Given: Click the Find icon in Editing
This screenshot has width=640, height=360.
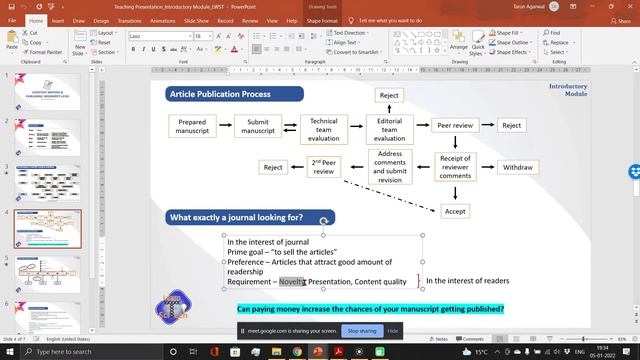Looking at the screenshot, I should (551, 33).
